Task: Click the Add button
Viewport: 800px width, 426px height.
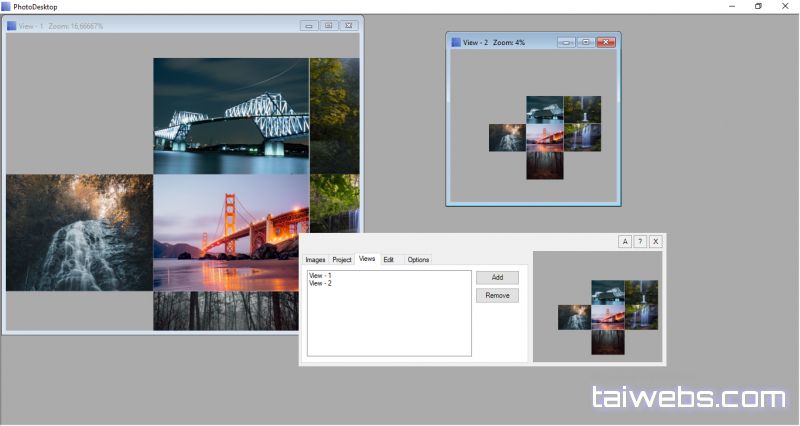Action: click(497, 277)
